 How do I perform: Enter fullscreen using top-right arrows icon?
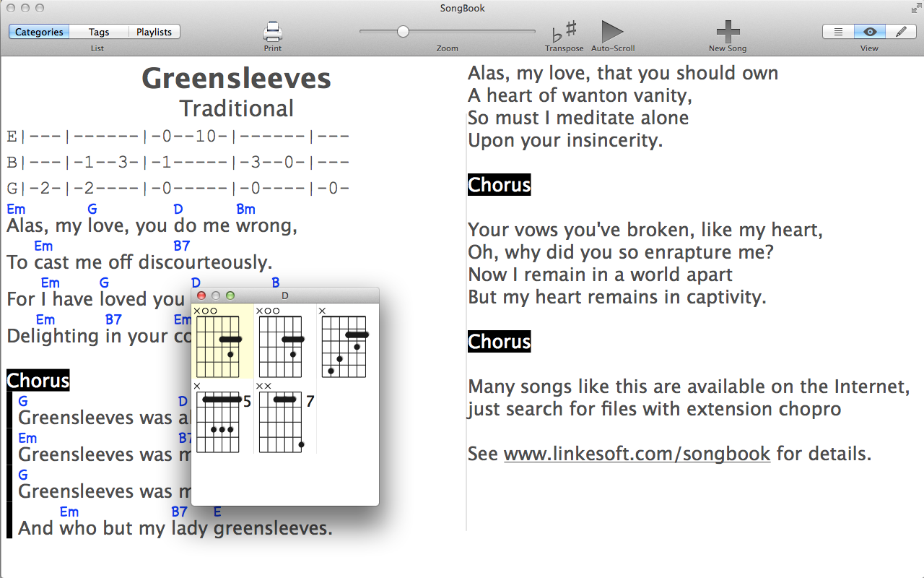(916, 8)
